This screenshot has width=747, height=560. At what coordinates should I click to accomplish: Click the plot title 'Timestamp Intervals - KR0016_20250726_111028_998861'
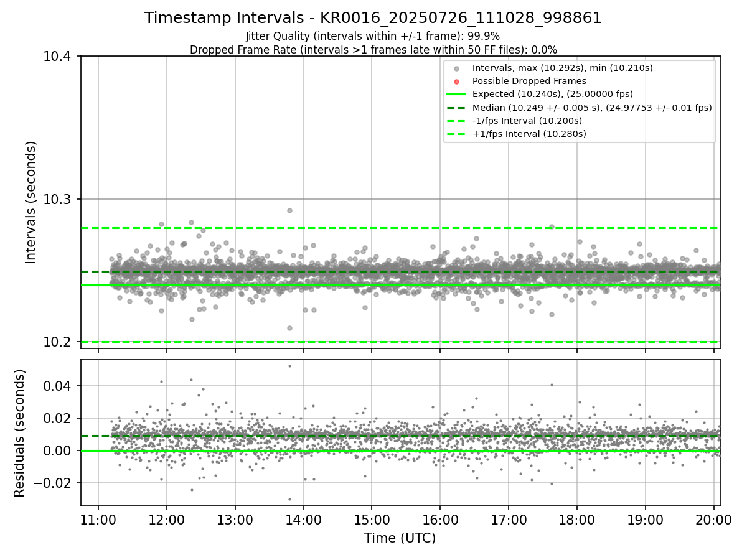coord(373,18)
